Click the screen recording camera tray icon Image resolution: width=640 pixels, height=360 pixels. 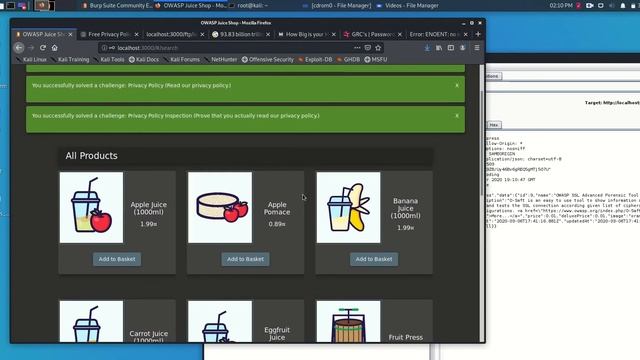589,6
